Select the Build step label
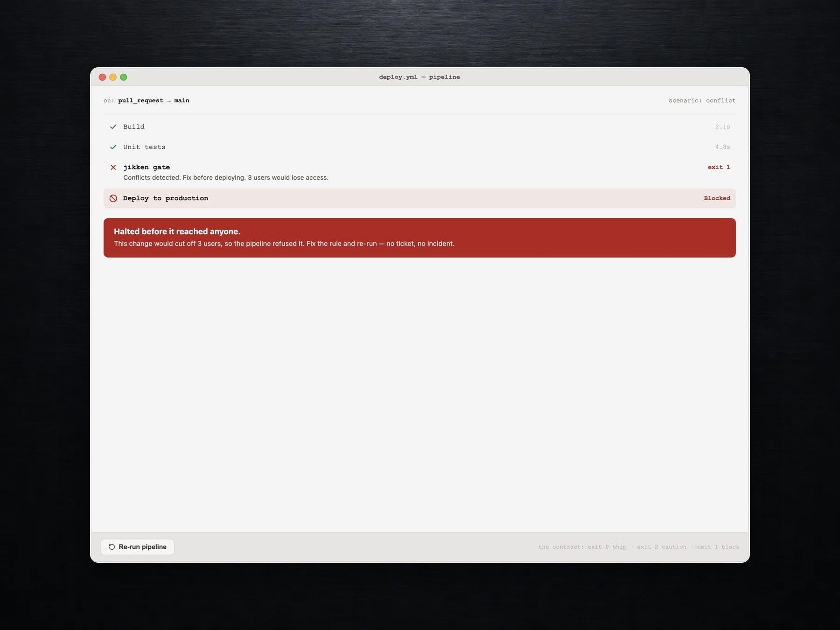This screenshot has height=630, width=840. click(x=134, y=126)
